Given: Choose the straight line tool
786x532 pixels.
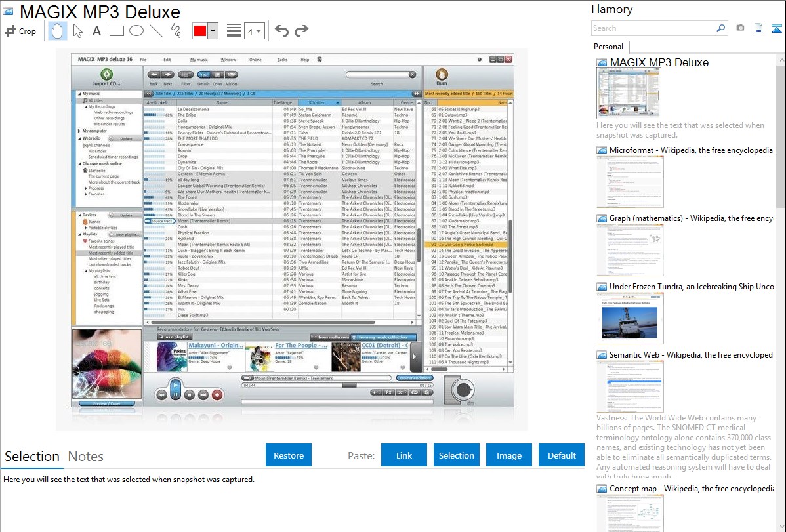Looking at the screenshot, I should [x=156, y=31].
